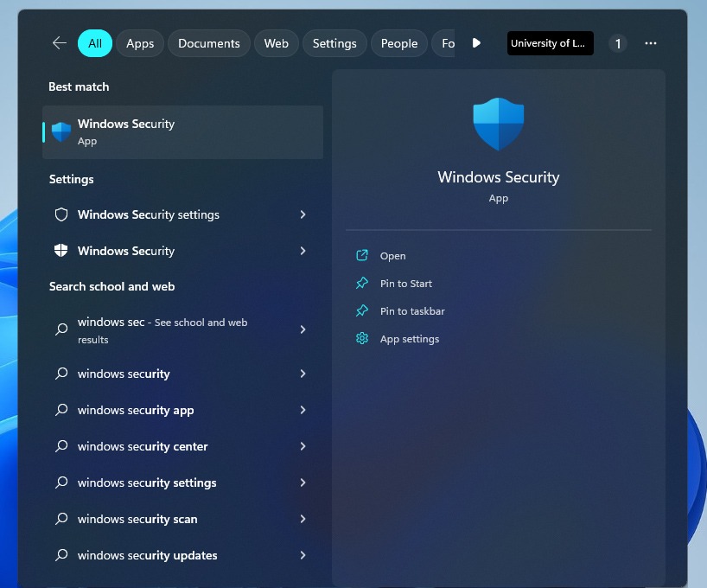Screen dimensions: 707x588
Task: Select the Apps filter tab
Action: coord(139,42)
